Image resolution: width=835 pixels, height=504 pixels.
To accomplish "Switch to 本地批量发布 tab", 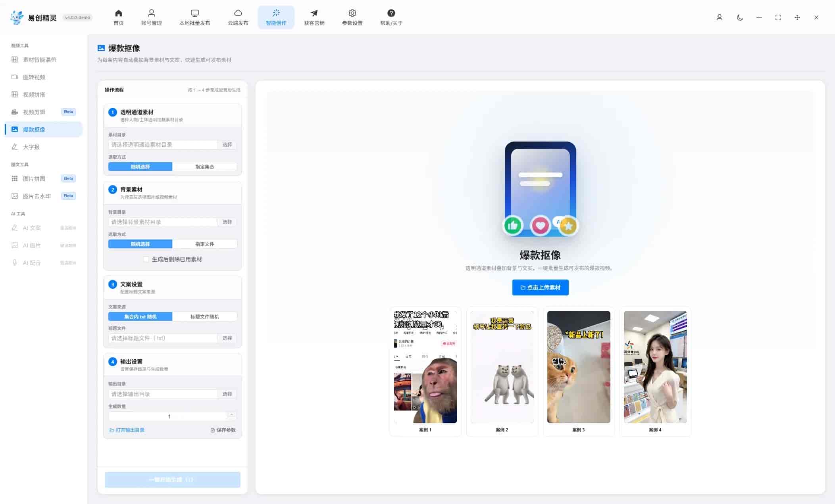I will [194, 17].
